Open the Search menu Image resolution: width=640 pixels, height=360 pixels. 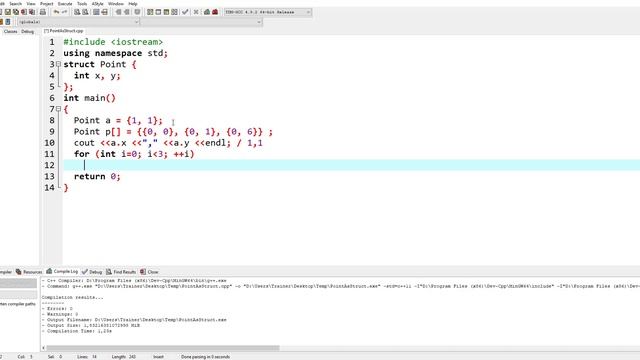click(16, 4)
